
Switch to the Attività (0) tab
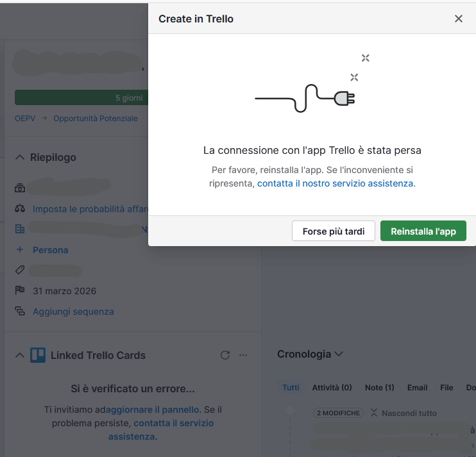[x=332, y=388]
